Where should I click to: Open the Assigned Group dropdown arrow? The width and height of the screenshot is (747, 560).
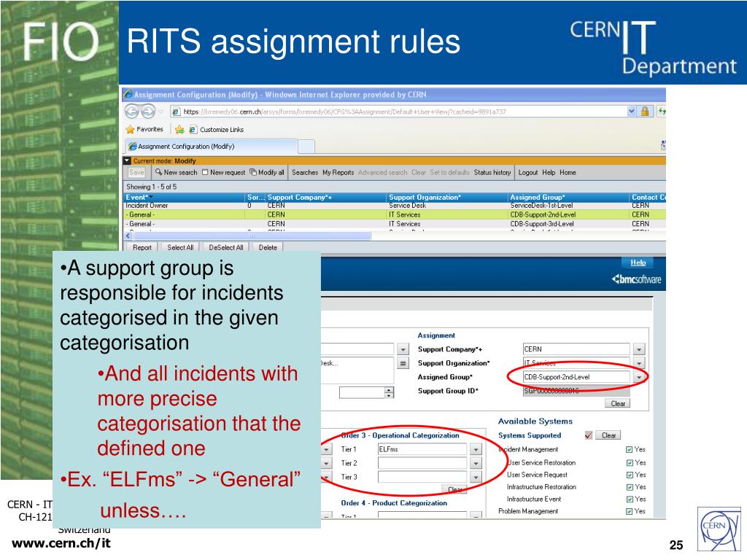638,377
